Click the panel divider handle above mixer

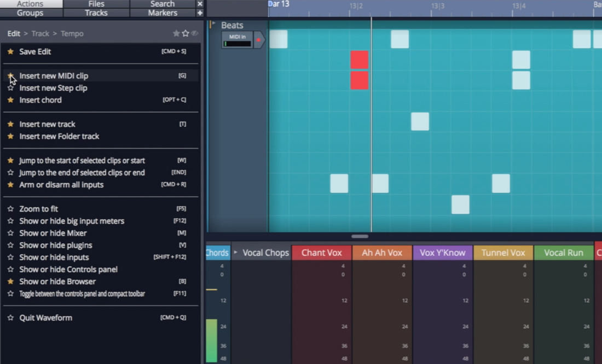click(x=360, y=236)
